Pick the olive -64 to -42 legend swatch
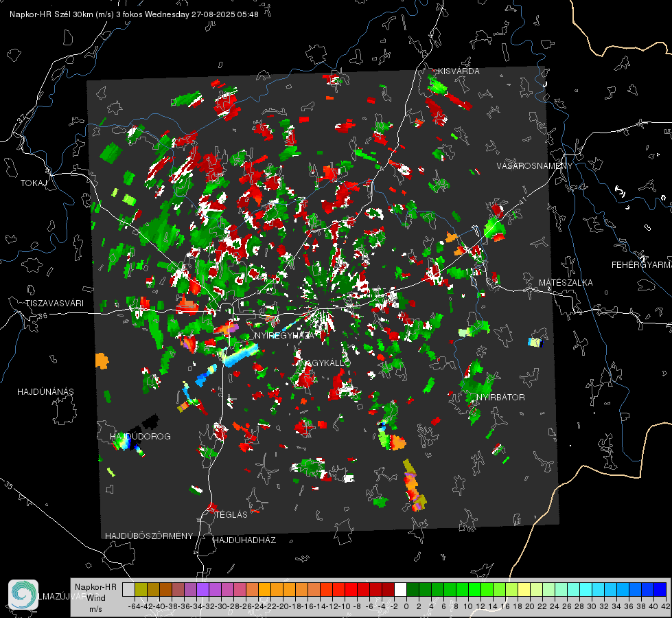 coord(141,589)
